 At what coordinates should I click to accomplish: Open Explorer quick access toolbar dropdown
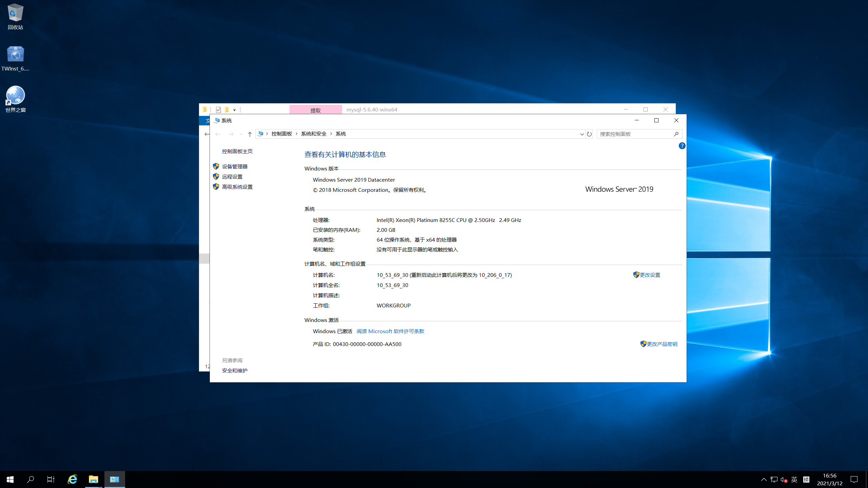click(234, 110)
